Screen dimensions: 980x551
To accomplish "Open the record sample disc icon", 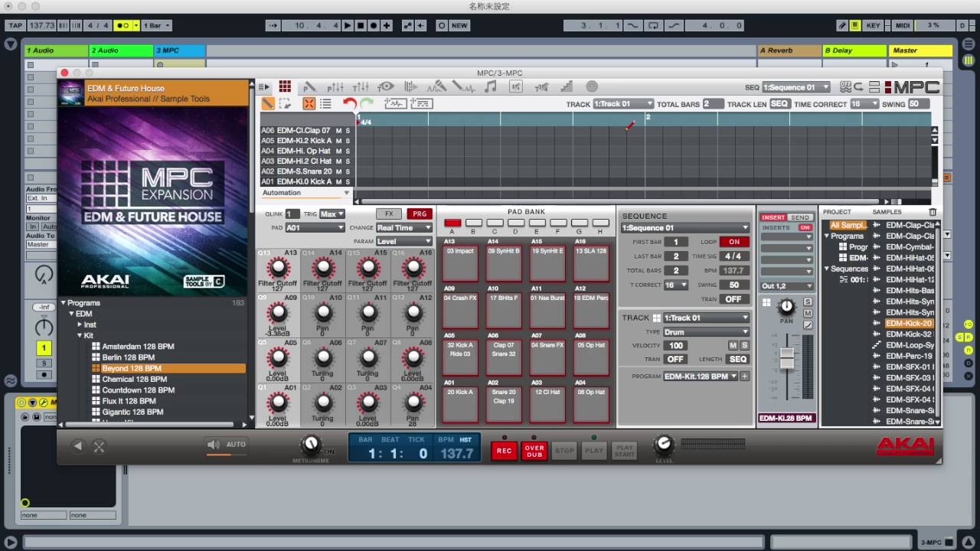I will [x=592, y=87].
